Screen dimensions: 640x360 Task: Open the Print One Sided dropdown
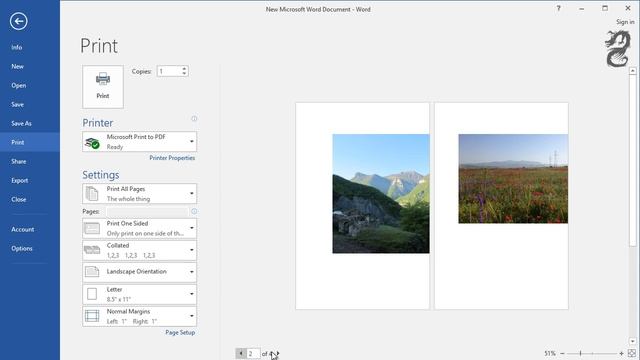(140, 228)
